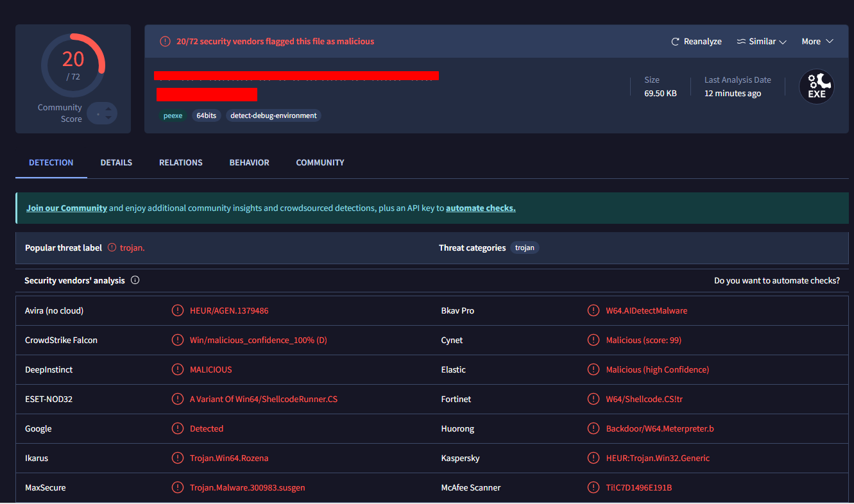The height and width of the screenshot is (504, 854).
Task: Click A Variant Of Win64/ShellcodeRunner.CS result
Action: 264,399
